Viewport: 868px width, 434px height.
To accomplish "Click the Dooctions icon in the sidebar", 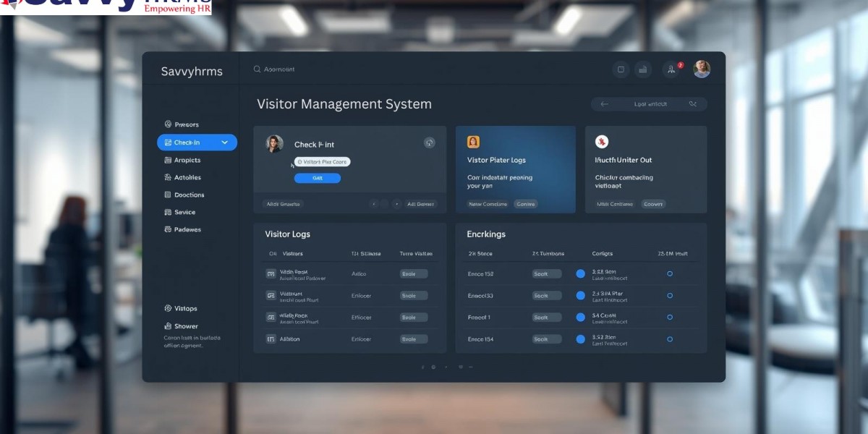I will pos(167,195).
